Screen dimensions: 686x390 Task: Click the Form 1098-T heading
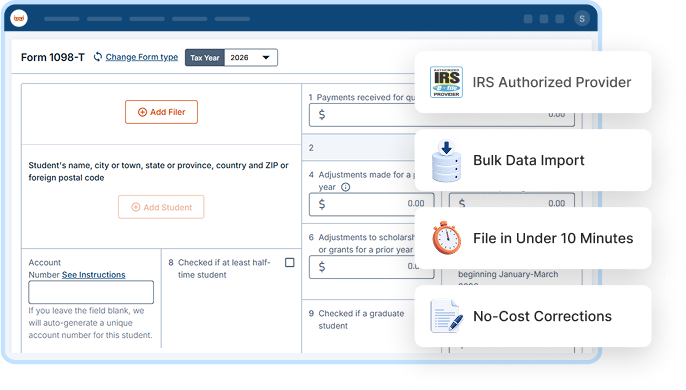click(x=52, y=57)
